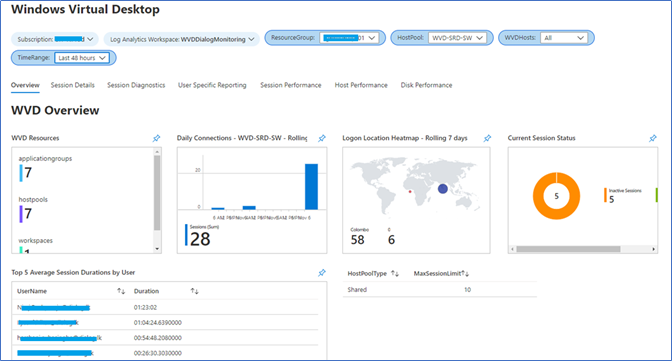Pin the Current Session Status tile
Viewport: 672px width, 361px height.
coord(653,138)
